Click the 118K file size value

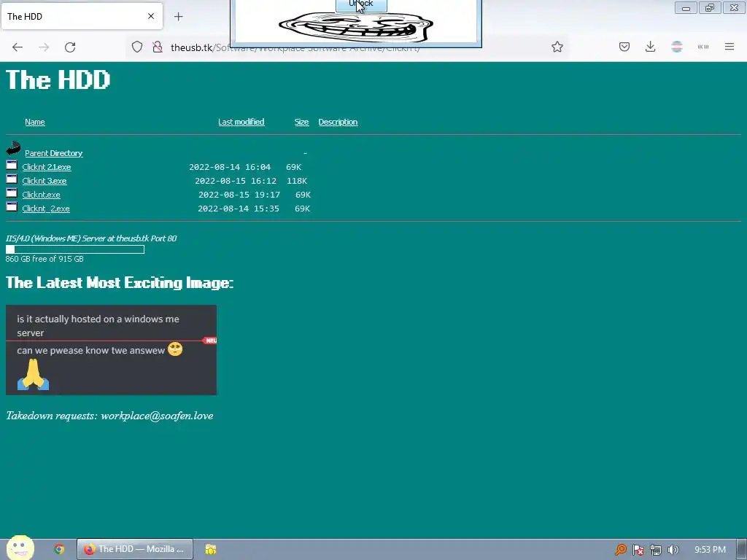tap(297, 181)
